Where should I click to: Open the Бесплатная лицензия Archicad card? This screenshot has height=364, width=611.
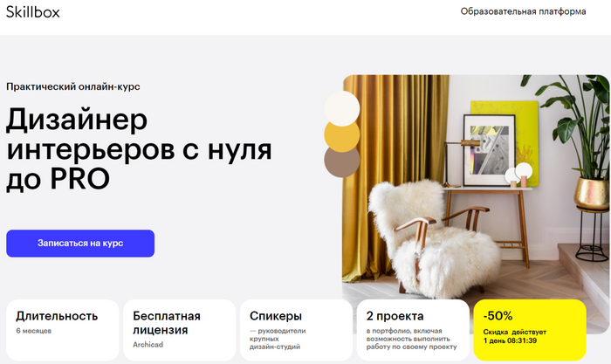180,330
